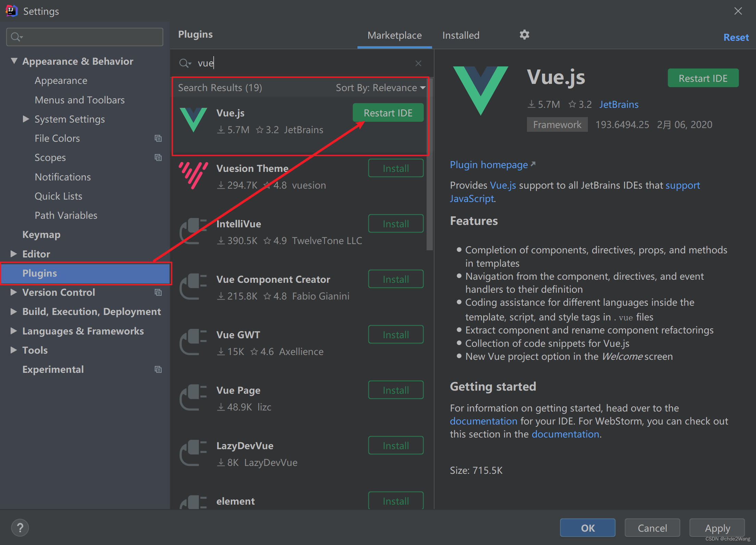Click the Vue Component Creator plug icon
Image resolution: width=756 pixels, height=545 pixels.
193,287
